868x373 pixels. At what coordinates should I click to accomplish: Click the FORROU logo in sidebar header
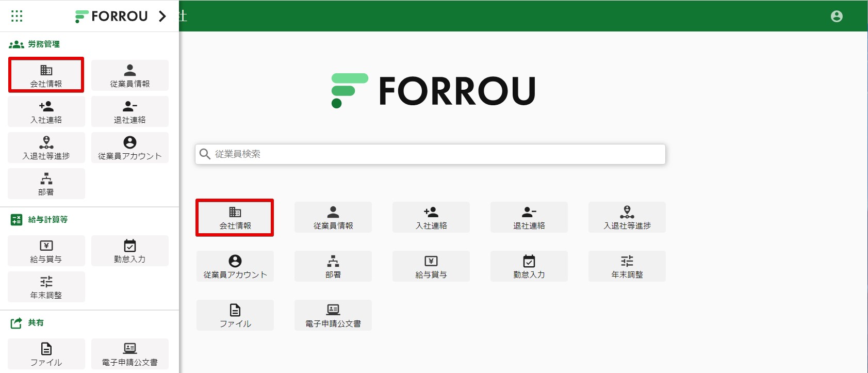coord(111,17)
